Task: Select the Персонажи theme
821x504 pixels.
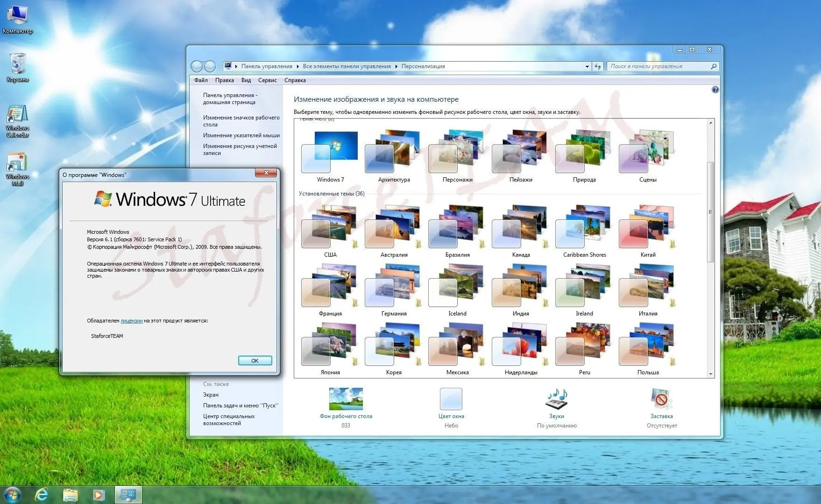Action: (x=457, y=156)
